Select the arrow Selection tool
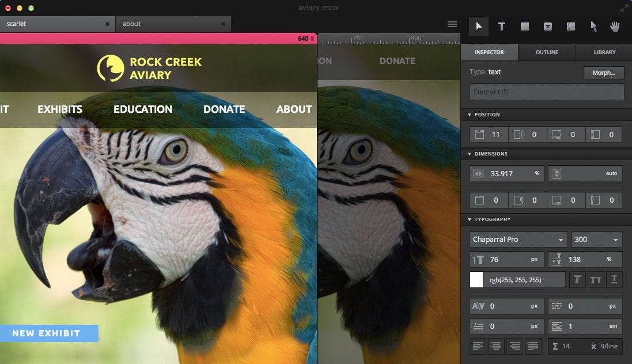Viewport: 632px width, 364px height. point(478,26)
